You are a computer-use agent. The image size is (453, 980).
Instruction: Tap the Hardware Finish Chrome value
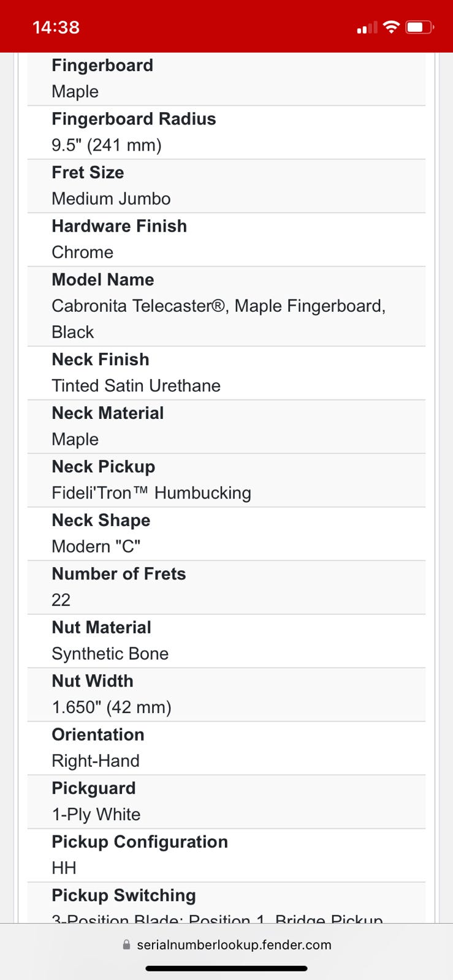click(83, 252)
